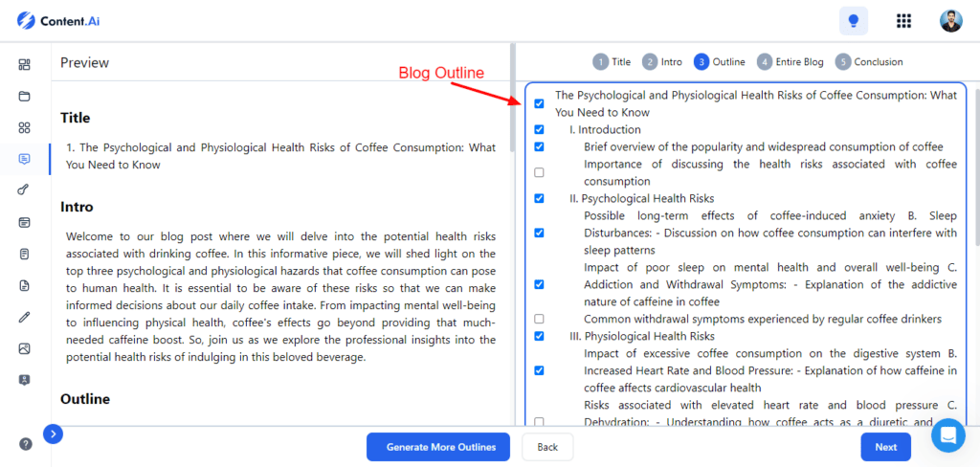The image size is (980, 467).
Task: Click 'Common withdrawal symptoms experienced' outline text
Action: 763,319
